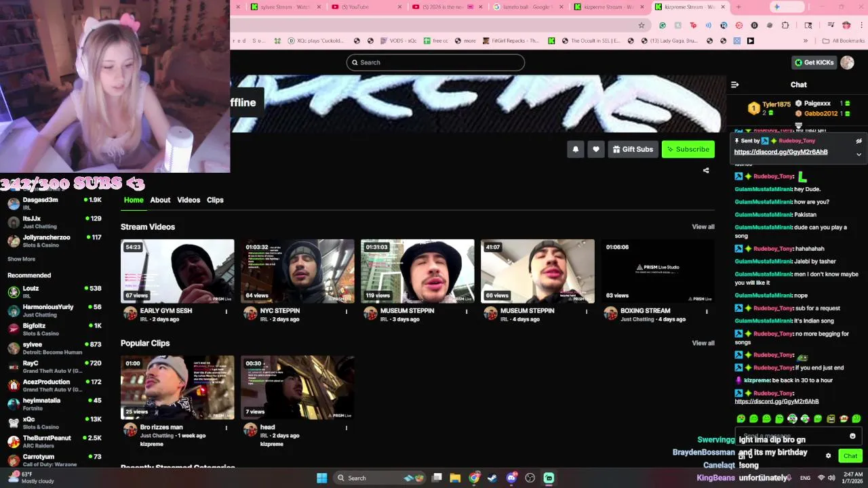Image resolution: width=868 pixels, height=488 pixels.
Task: Click the Gift Subs button
Action: tap(633, 149)
